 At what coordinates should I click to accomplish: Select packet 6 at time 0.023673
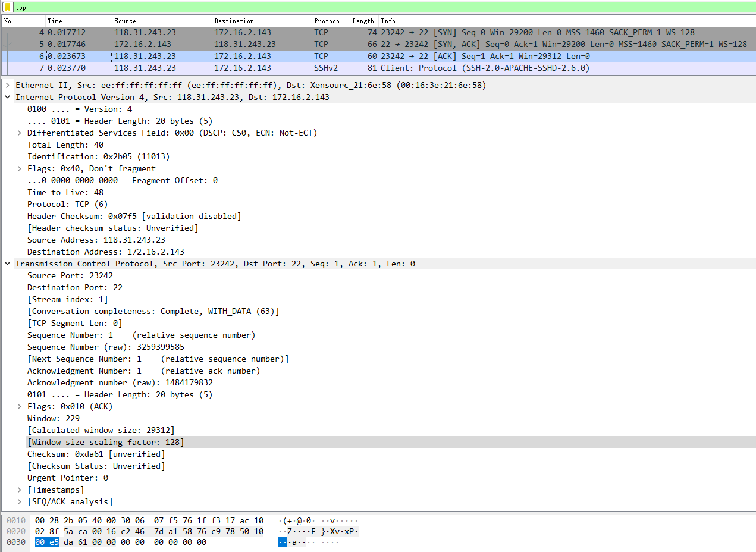click(378, 56)
